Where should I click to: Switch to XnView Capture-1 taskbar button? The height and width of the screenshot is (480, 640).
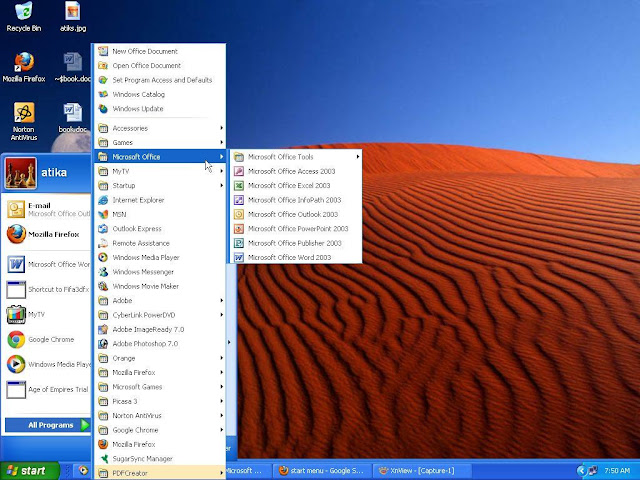coord(422,471)
